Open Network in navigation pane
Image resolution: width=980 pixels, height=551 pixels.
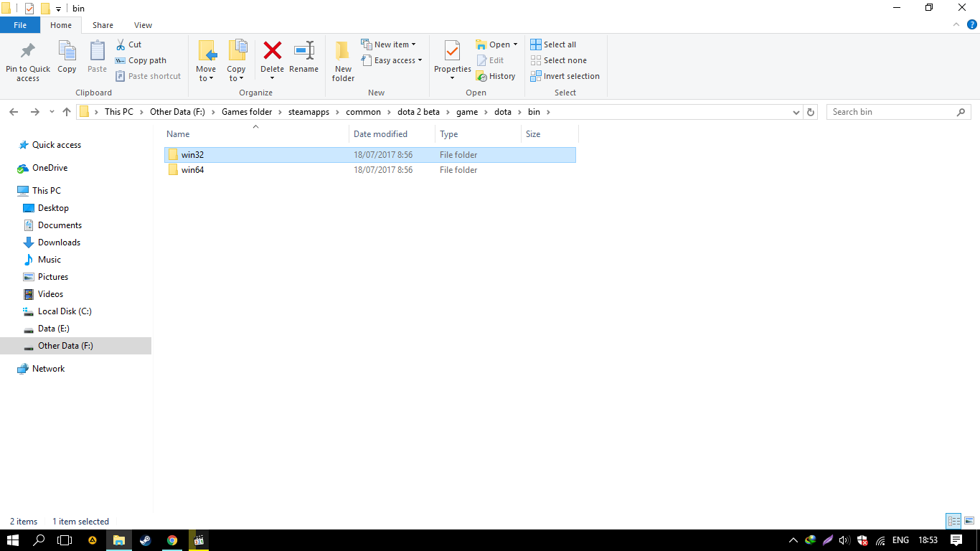tap(48, 369)
